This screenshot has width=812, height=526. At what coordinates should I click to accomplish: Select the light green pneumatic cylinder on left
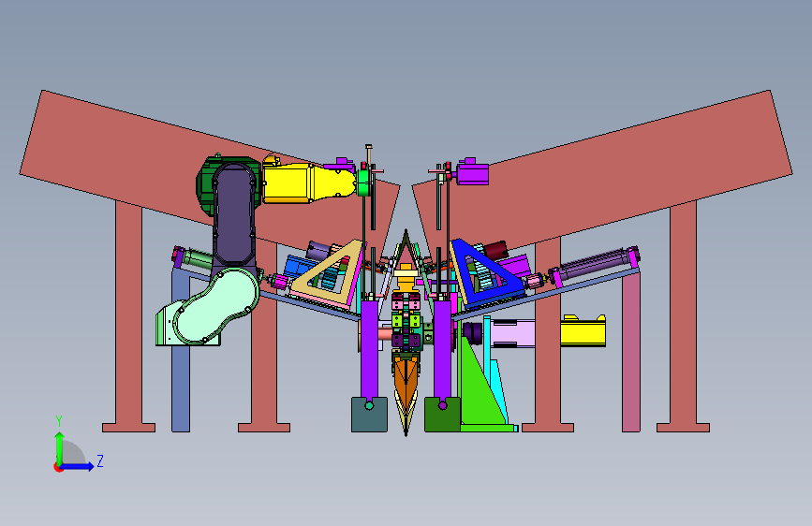(x=197, y=257)
